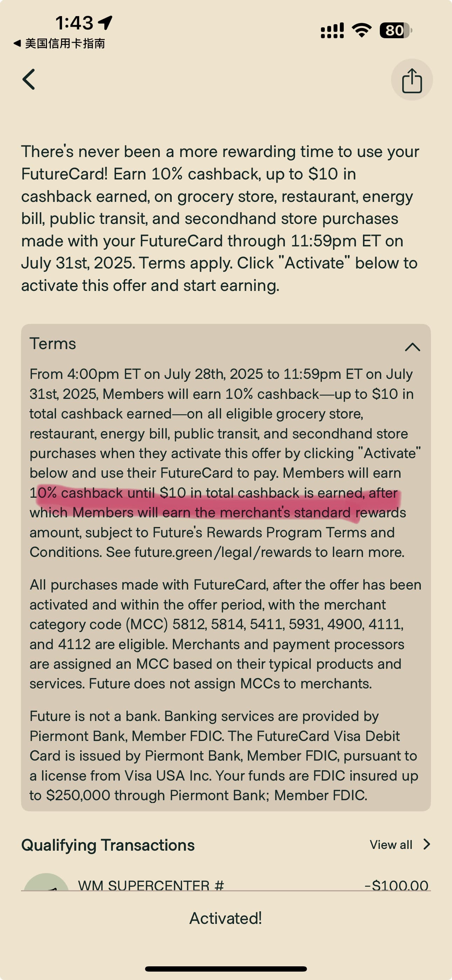Tap the back arrow icon
452x980 pixels.
coord(29,79)
